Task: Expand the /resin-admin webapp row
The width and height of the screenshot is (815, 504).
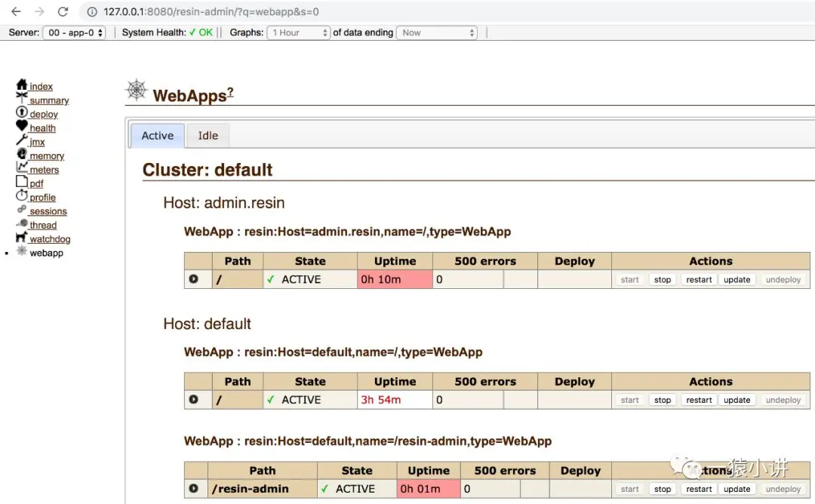Action: point(193,488)
